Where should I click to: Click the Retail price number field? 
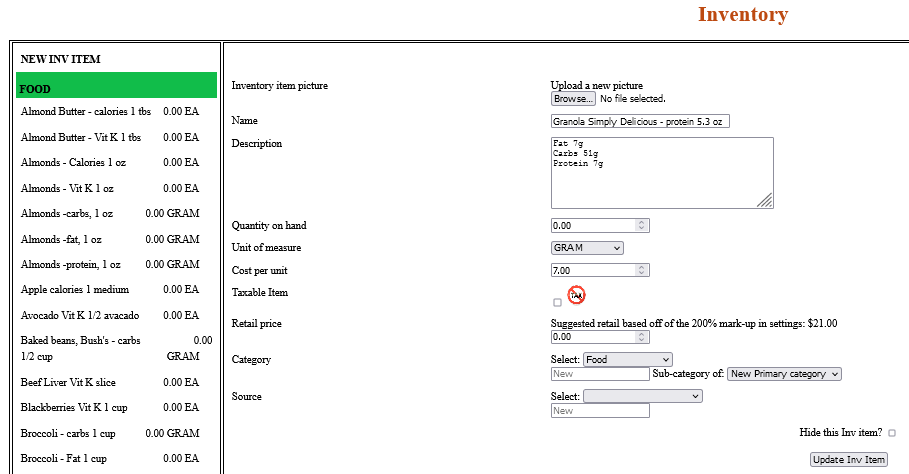click(593, 337)
